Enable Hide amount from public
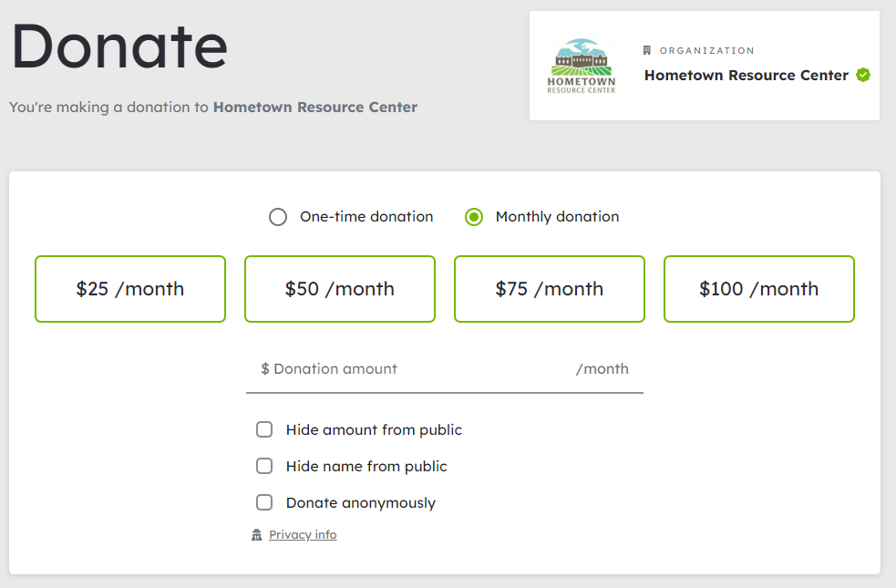 264,429
